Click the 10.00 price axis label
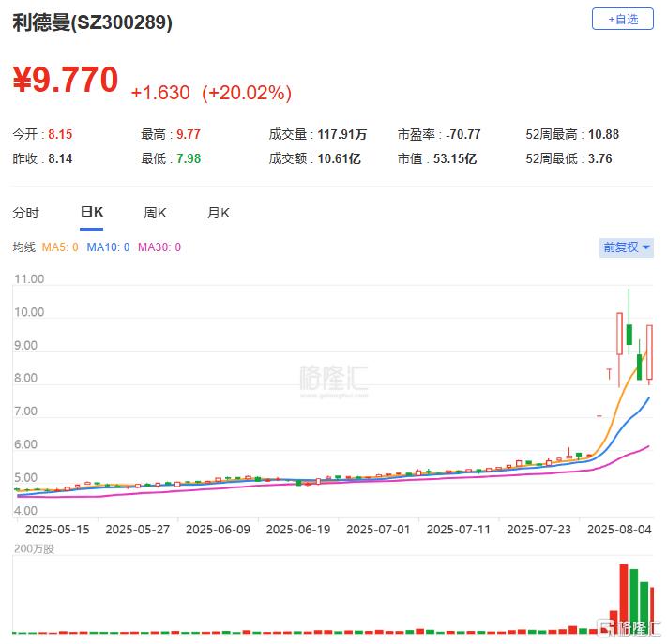The height and width of the screenshot is (644, 667). click(29, 312)
